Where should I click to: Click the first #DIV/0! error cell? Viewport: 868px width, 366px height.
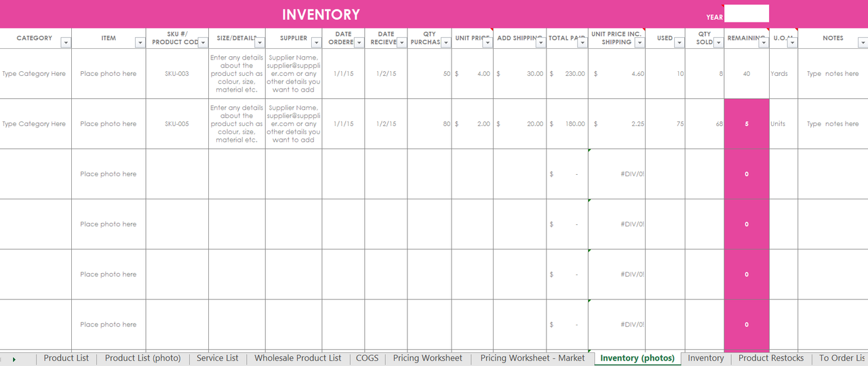616,174
